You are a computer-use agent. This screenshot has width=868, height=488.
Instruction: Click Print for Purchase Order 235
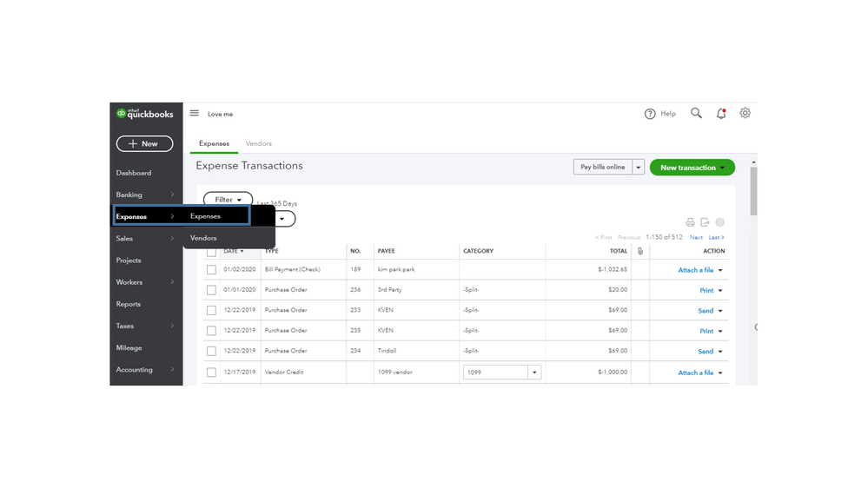point(706,332)
